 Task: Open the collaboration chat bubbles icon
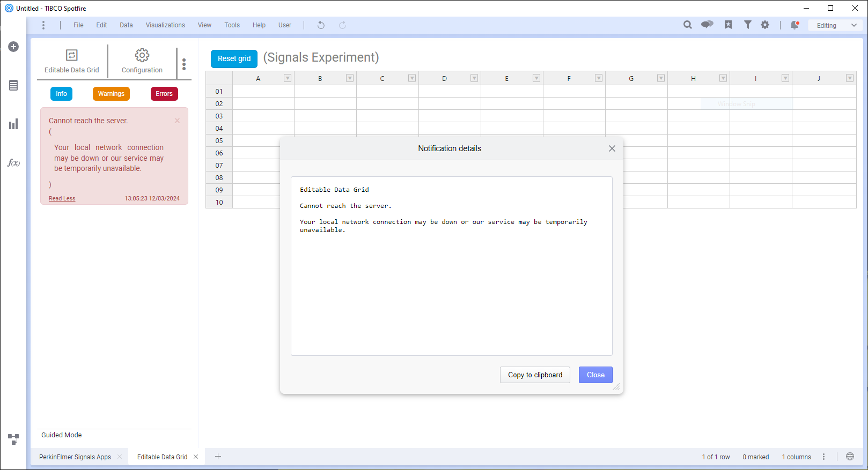[707, 25]
